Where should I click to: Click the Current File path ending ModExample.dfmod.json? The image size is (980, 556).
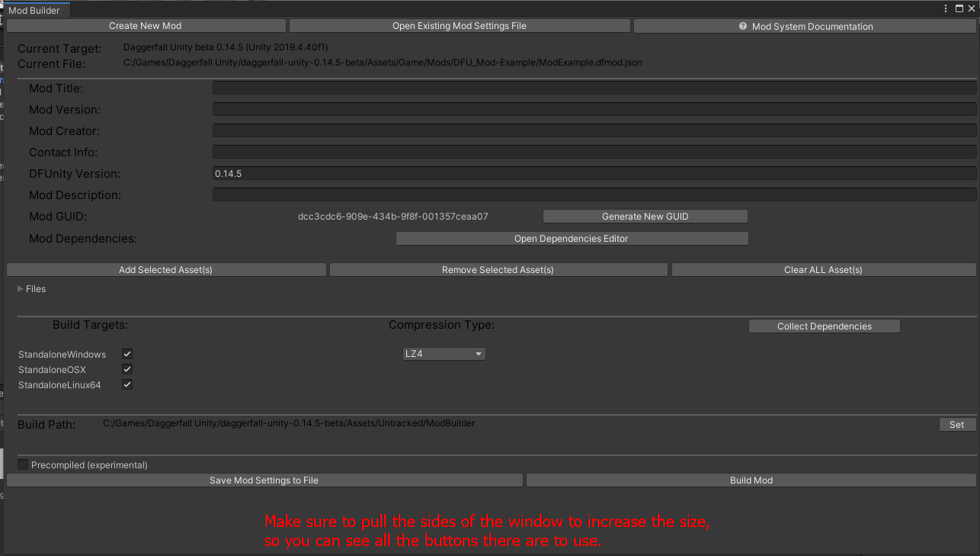[383, 63]
